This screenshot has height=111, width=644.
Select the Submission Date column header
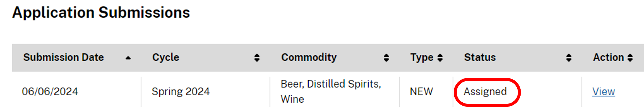[x=64, y=57]
